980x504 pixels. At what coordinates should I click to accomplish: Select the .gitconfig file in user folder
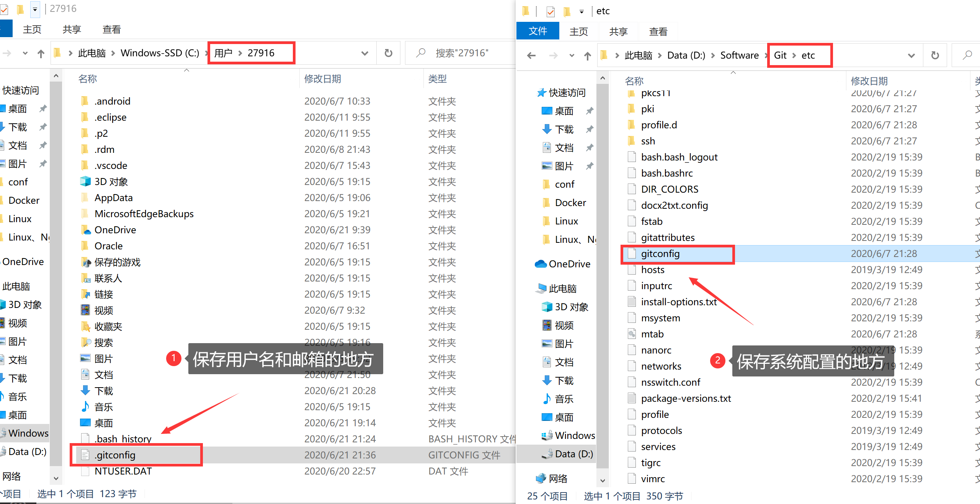tap(115, 455)
